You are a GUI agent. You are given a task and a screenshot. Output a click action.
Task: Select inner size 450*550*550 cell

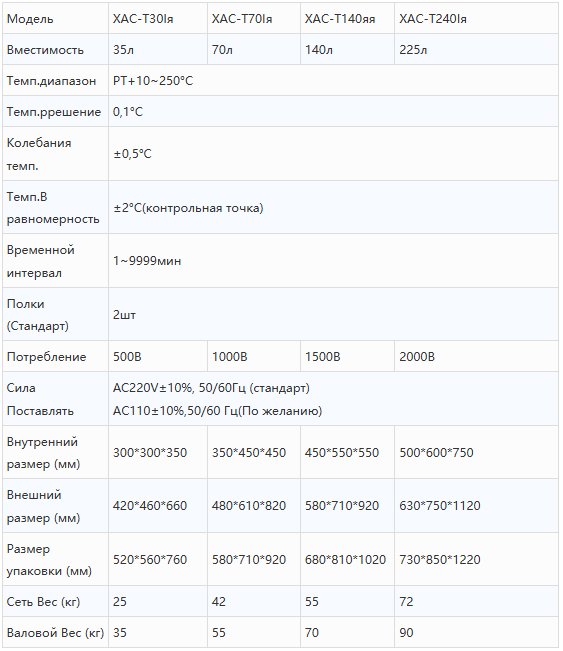[347, 452]
